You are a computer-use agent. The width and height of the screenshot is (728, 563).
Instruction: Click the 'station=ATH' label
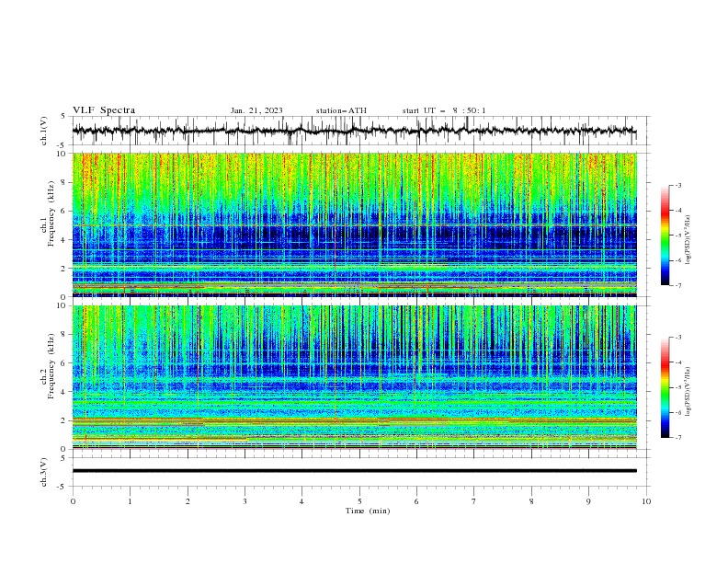(341, 110)
